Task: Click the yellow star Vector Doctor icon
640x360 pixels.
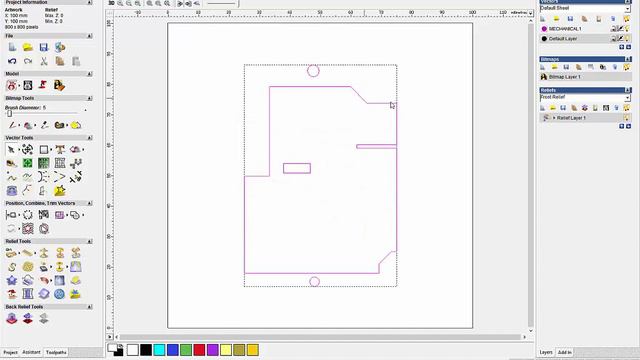Action: 60,191
